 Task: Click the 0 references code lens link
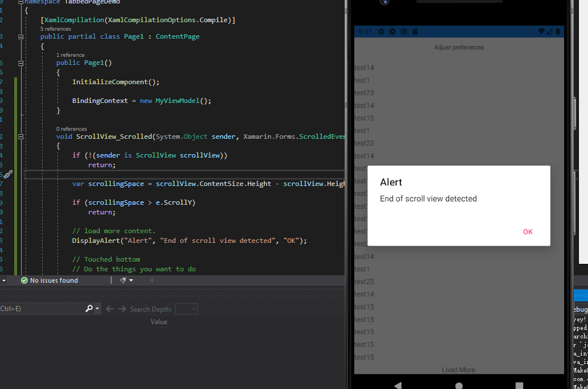tap(71, 129)
